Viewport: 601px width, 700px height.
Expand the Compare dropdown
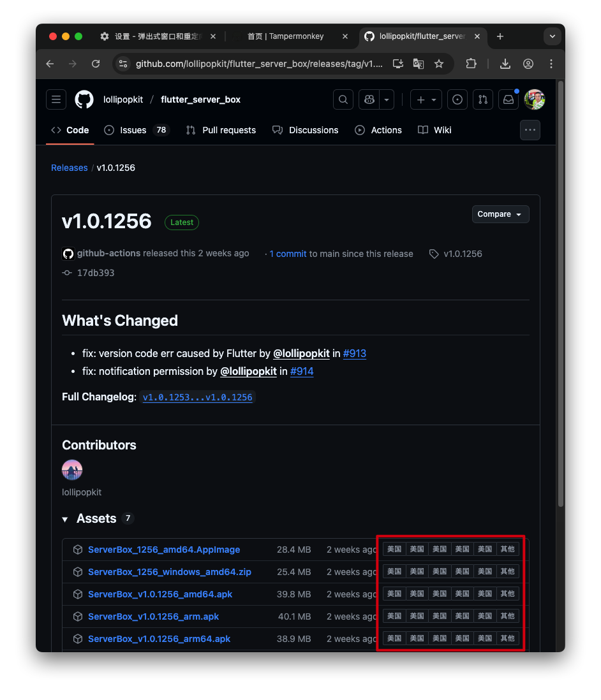[x=500, y=214]
